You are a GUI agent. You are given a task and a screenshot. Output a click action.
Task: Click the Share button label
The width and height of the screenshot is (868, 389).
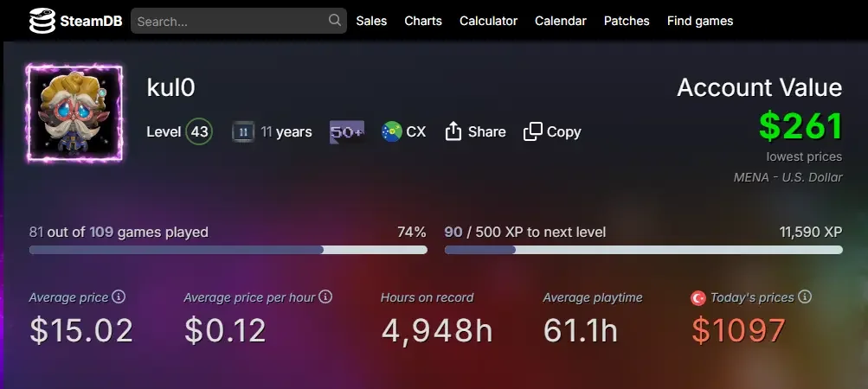486,131
